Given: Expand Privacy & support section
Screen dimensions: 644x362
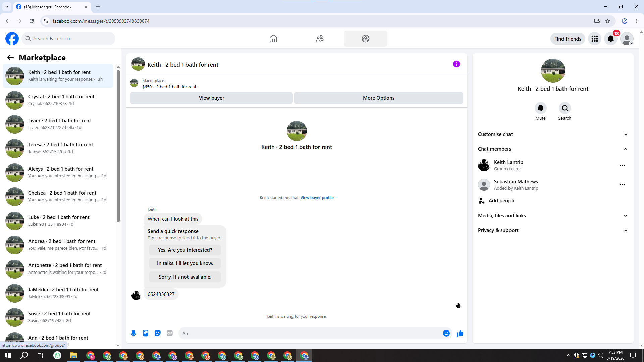Looking at the screenshot, I should pos(552,230).
